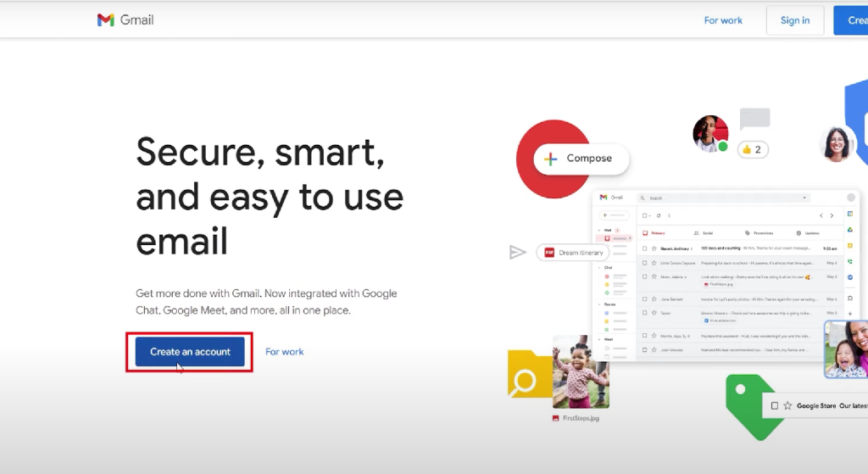Click the toddler photo thumbnail
Screen dimensions: 868x474
click(x=581, y=371)
